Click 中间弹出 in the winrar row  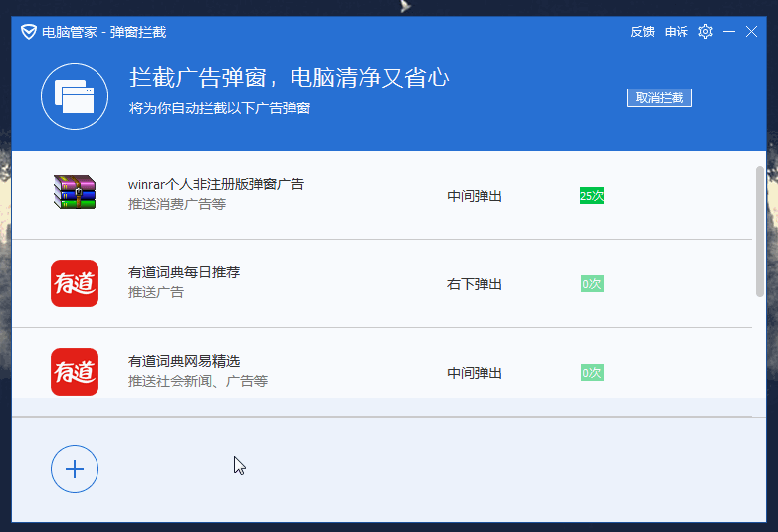pos(475,196)
